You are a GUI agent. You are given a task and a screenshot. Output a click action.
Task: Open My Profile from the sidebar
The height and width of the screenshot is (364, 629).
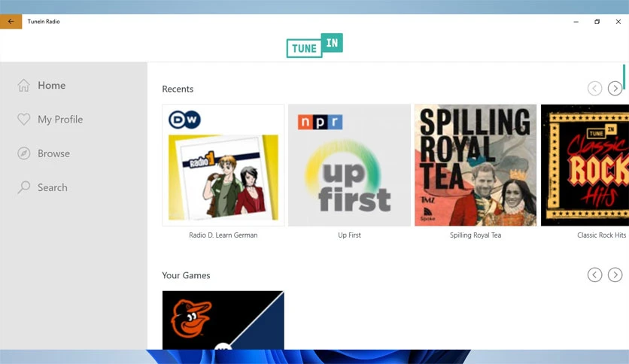(x=60, y=120)
